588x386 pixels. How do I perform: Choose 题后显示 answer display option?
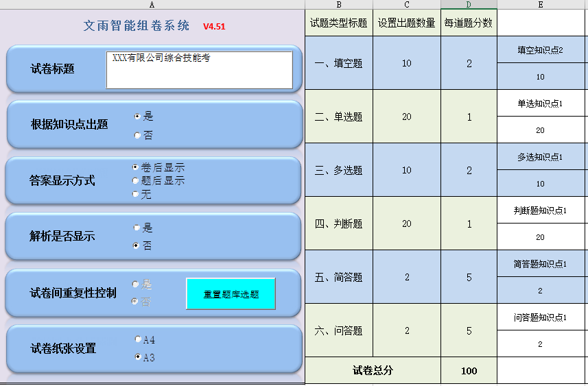(x=135, y=181)
